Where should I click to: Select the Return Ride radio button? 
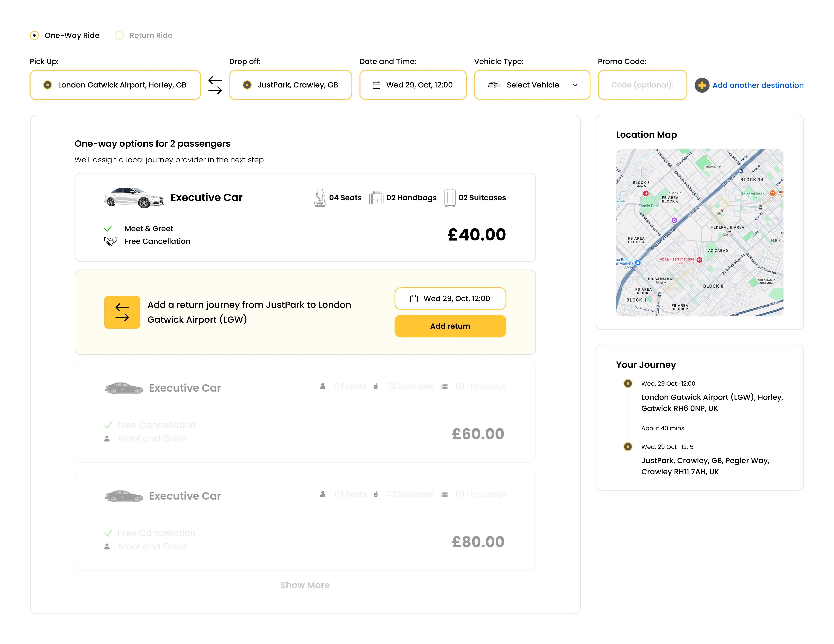point(119,36)
